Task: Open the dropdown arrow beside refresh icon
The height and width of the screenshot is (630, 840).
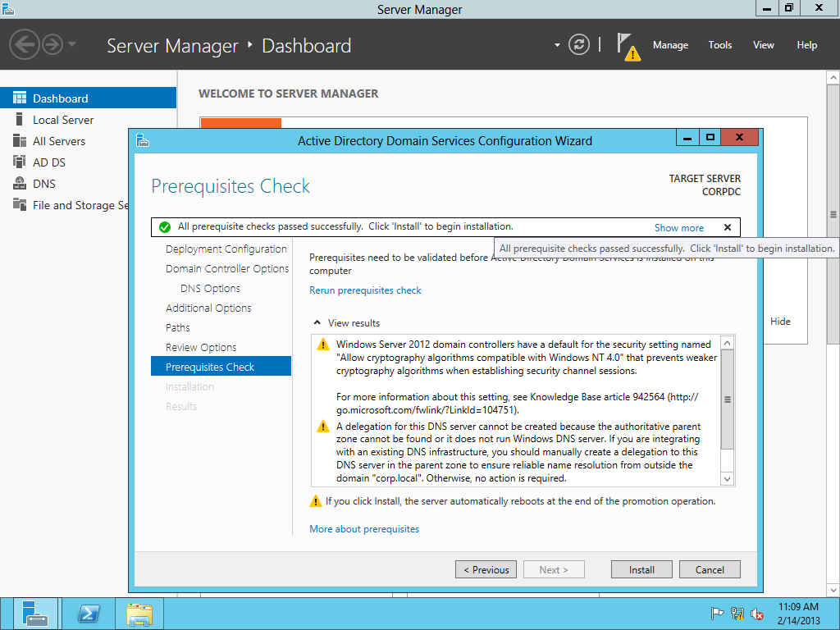Action: tap(557, 45)
